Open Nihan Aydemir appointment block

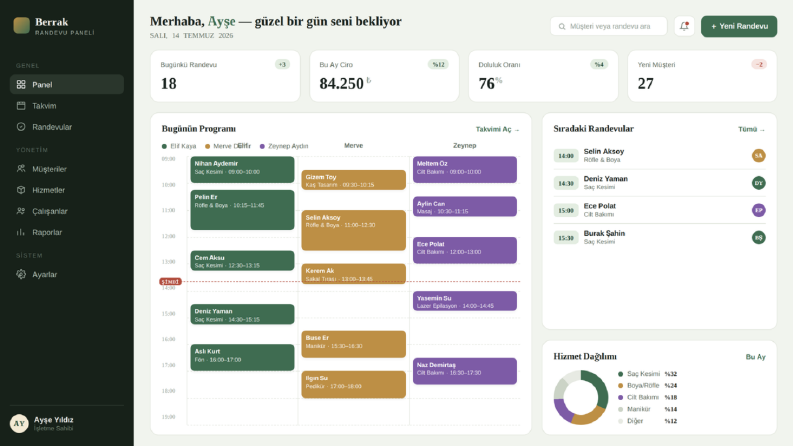tap(242, 169)
